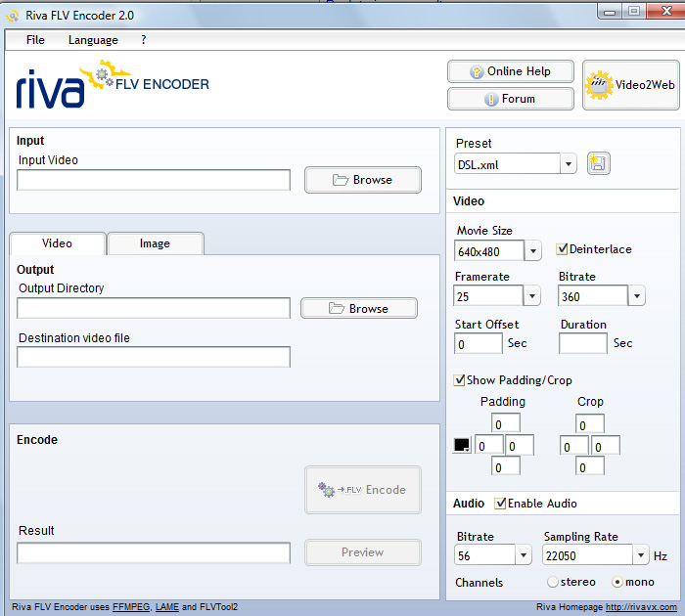Image resolution: width=685 pixels, height=616 pixels.
Task: Toggle the Enable Audio checkbox
Action: coord(500,504)
